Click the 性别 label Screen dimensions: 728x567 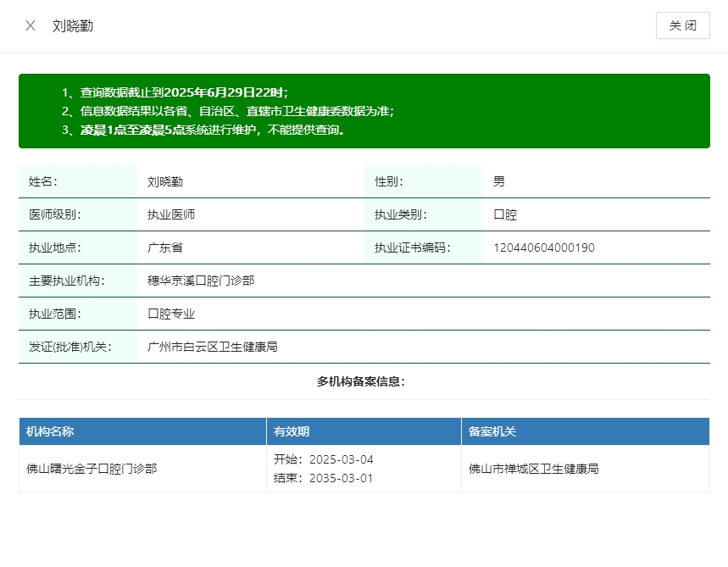coord(389,181)
